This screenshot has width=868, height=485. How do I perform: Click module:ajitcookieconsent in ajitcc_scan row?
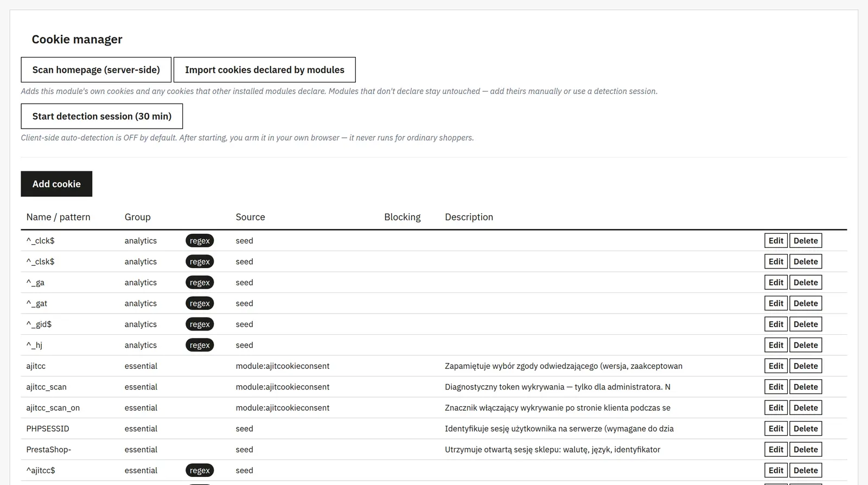pyautogui.click(x=283, y=387)
